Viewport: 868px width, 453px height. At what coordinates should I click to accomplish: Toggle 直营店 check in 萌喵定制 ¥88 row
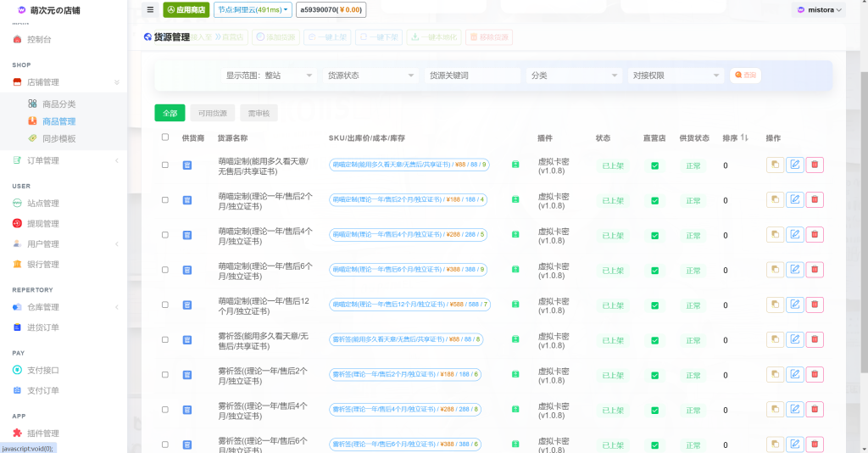(x=655, y=165)
